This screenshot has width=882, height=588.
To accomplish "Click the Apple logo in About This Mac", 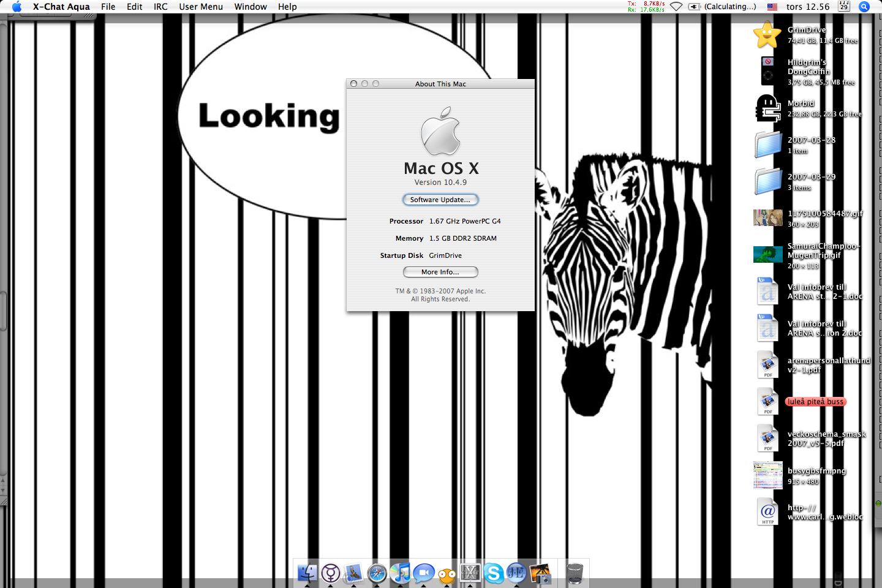I will click(x=440, y=131).
